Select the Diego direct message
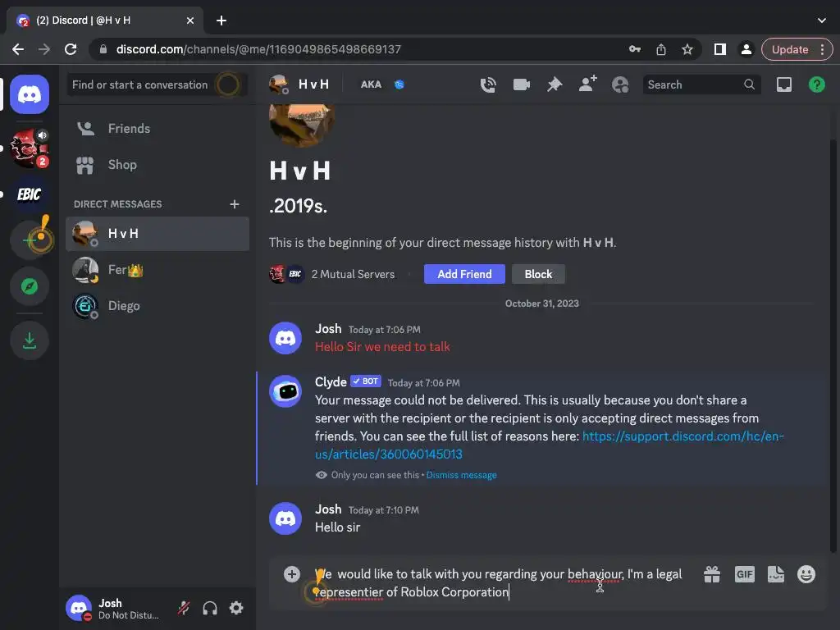The height and width of the screenshot is (630, 840). (157, 306)
